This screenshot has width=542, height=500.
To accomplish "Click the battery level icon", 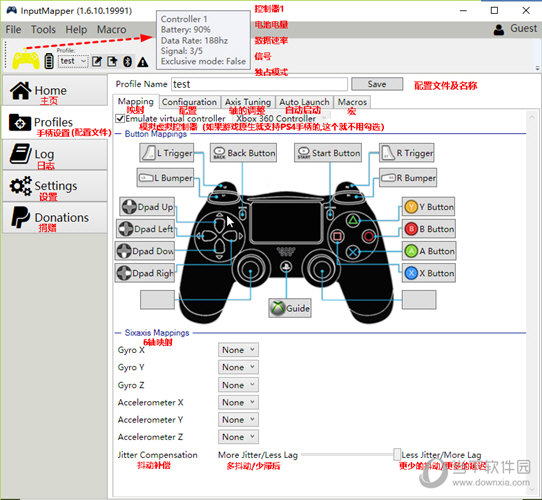I will (49, 61).
